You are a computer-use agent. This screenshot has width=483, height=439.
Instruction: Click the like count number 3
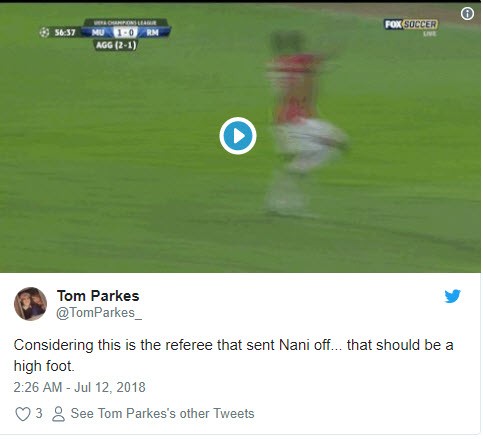[x=39, y=413]
